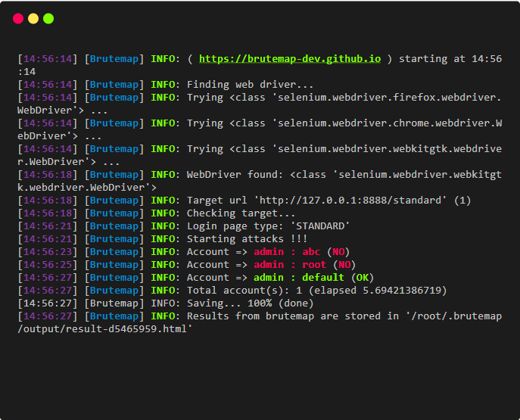Click the 14:56:23 timestamp
The height and width of the screenshot is (420, 520).
click(47, 251)
